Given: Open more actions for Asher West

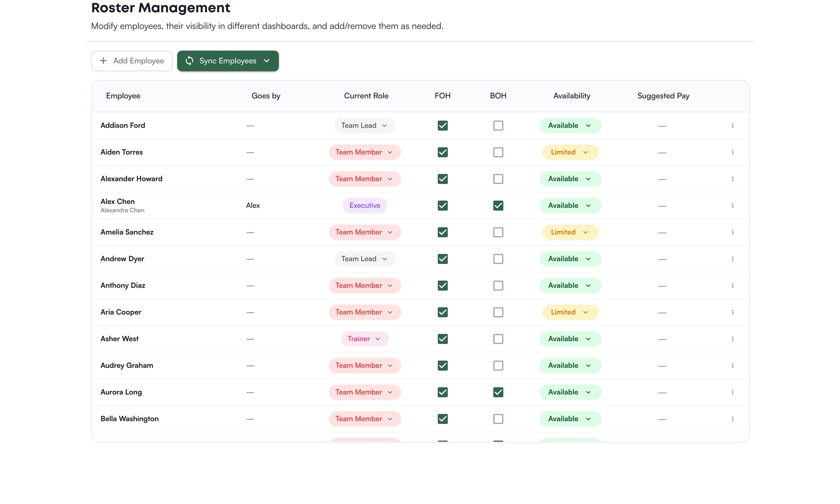Looking at the screenshot, I should [733, 339].
